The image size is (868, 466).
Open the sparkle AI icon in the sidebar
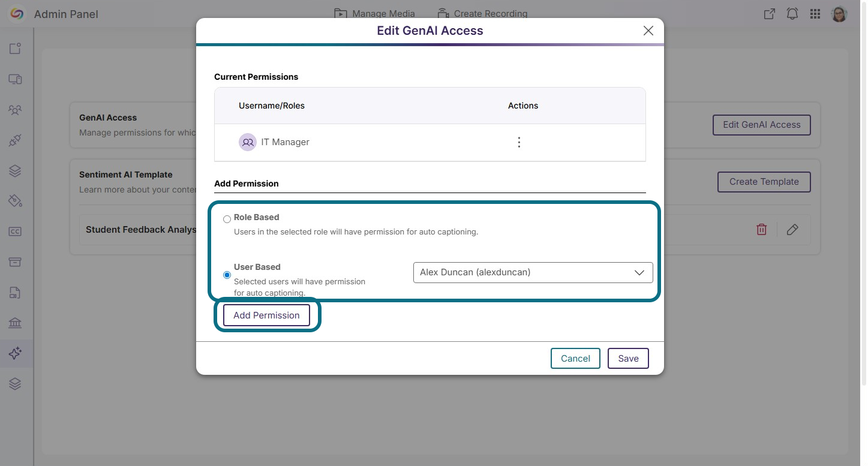pos(16,353)
